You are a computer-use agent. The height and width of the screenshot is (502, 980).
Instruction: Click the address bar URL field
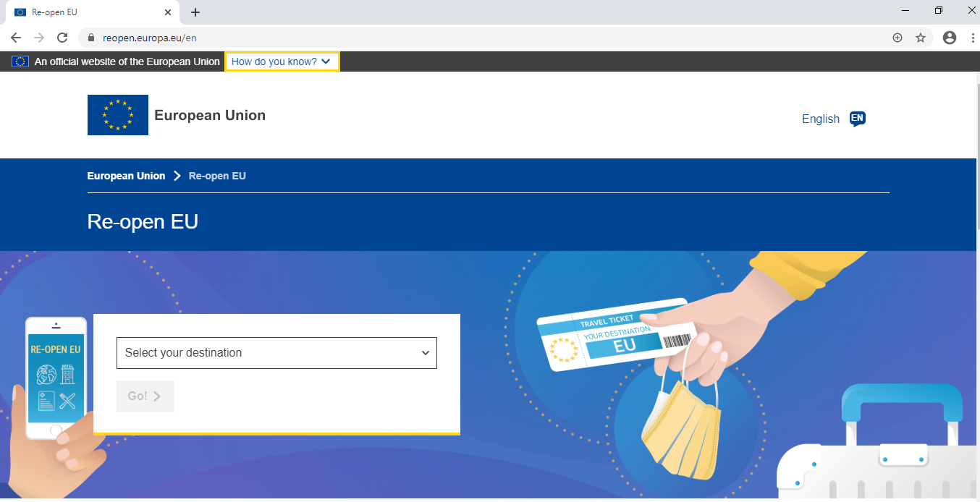click(492, 38)
